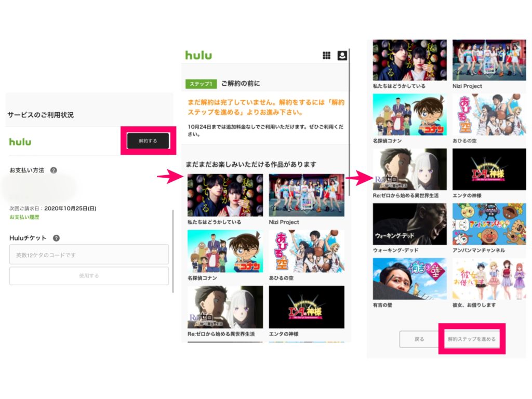Open help icon next to Huluチケット
This screenshot has height=399, width=532.
[56, 238]
